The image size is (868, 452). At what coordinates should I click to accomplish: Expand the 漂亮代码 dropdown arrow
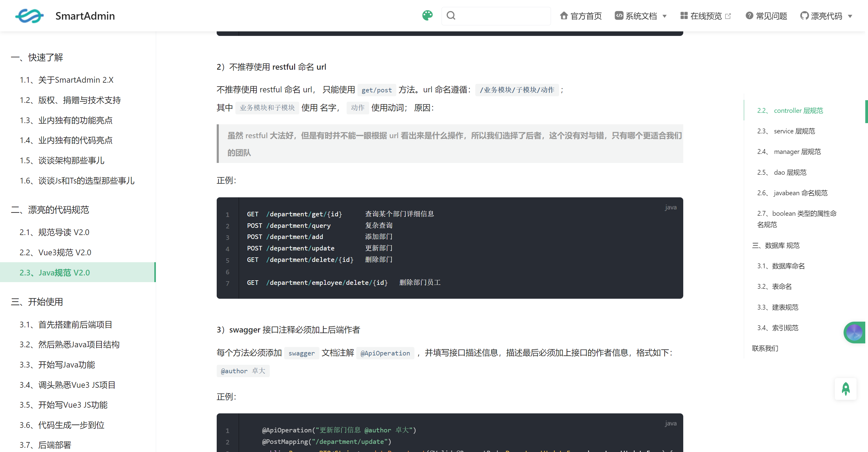pyautogui.click(x=850, y=16)
